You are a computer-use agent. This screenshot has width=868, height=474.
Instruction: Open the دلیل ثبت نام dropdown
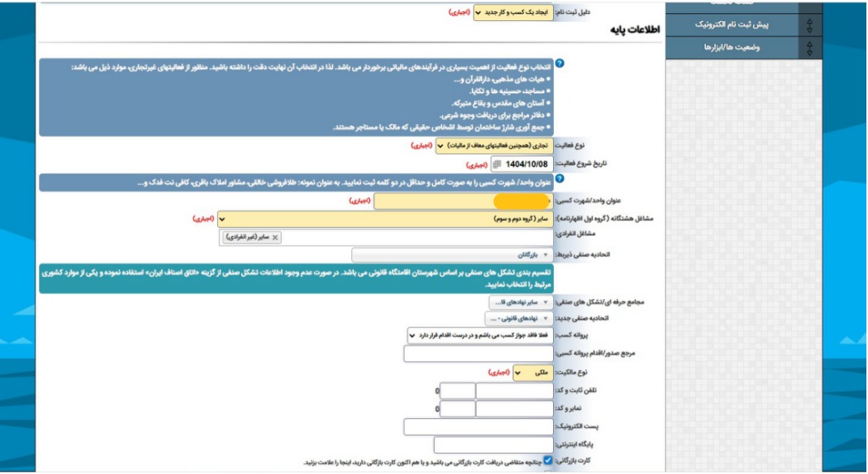[513, 12]
